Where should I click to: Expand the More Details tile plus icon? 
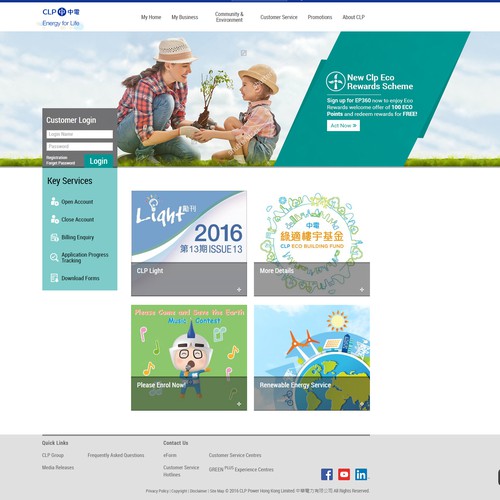(362, 289)
